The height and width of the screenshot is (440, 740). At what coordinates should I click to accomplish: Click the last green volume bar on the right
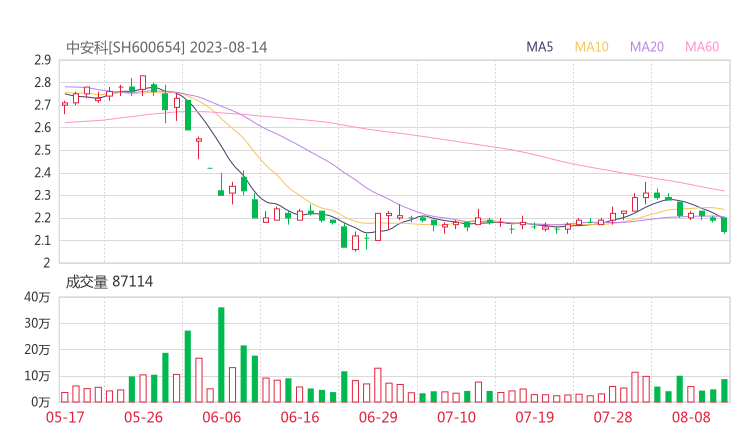pyautogui.click(x=724, y=391)
